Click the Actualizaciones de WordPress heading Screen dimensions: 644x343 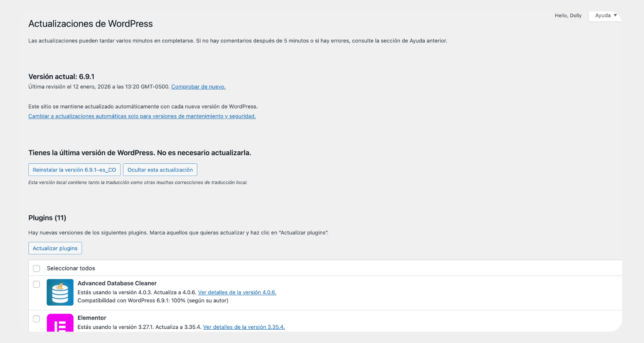pos(90,24)
